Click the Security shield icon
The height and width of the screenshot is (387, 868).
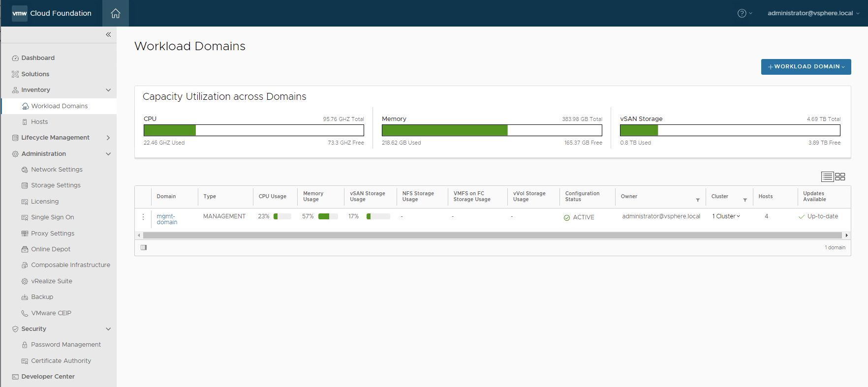15,329
